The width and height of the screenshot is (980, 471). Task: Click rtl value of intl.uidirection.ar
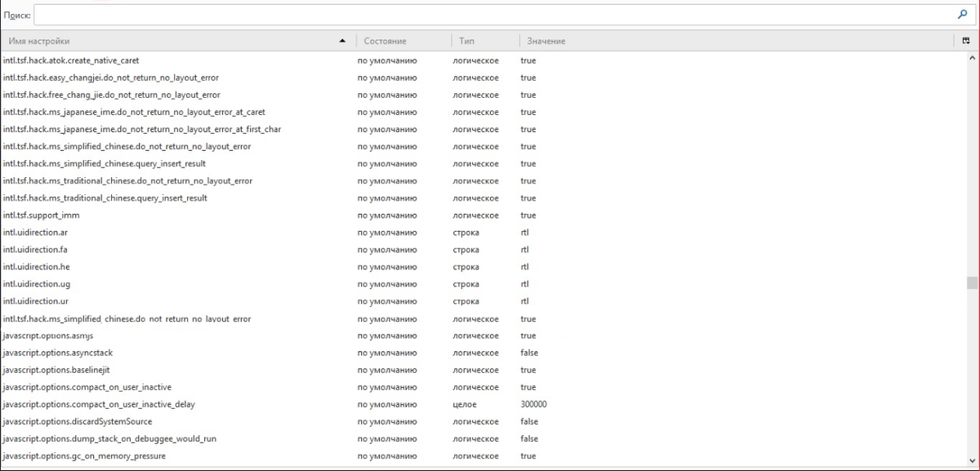524,233
